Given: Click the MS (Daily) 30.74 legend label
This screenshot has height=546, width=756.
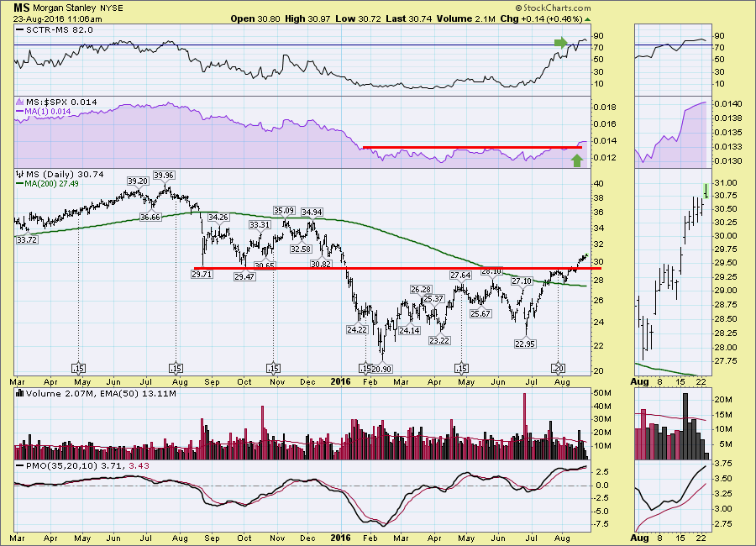Looking at the screenshot, I should click(65, 175).
